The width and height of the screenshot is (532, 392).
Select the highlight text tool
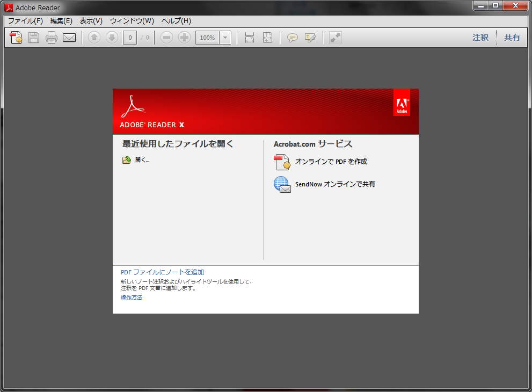pos(310,38)
